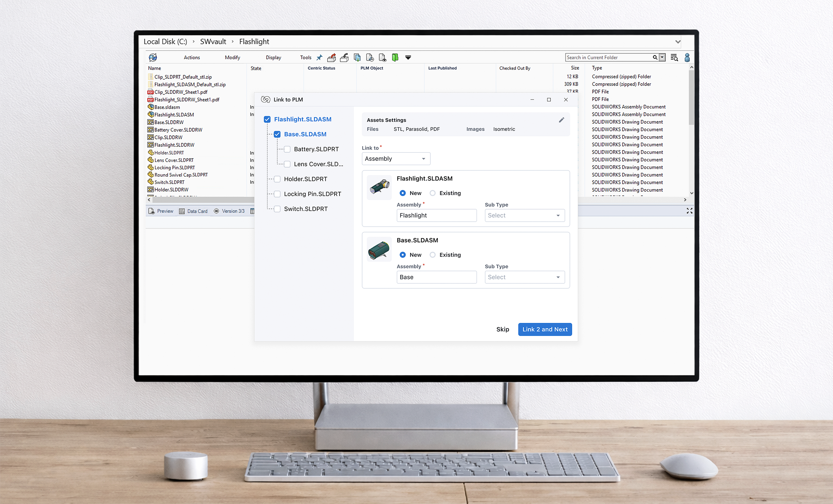Click the Skip button
The height and width of the screenshot is (504, 833).
pos(502,329)
